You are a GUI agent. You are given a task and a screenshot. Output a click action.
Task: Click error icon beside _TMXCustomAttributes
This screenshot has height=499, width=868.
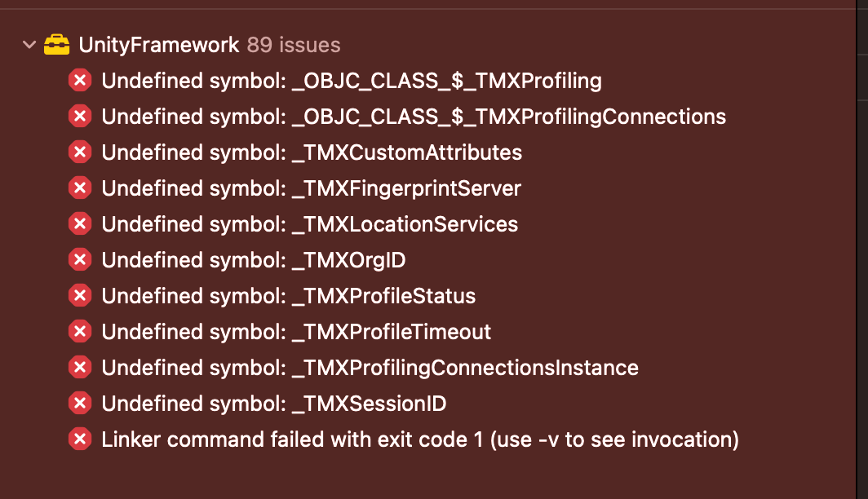[x=80, y=152]
